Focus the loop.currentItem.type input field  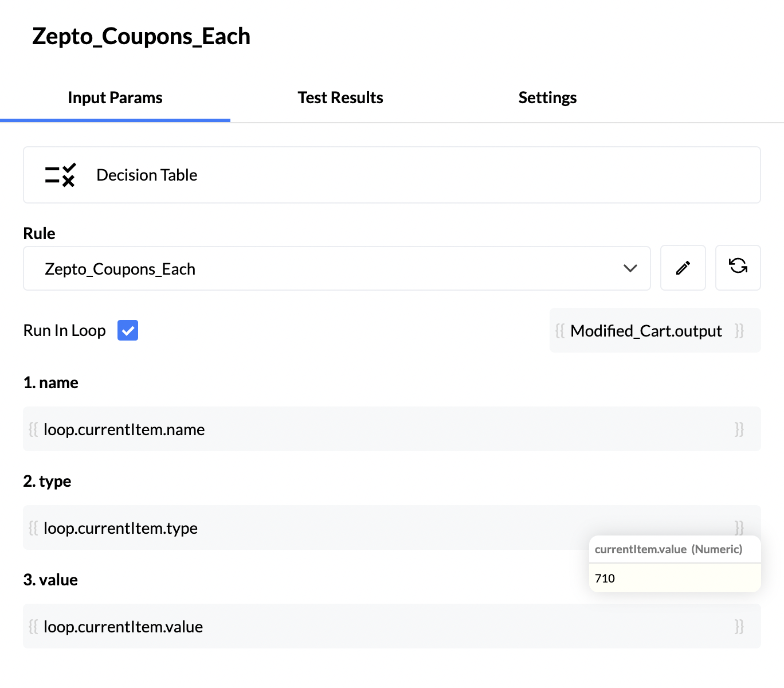pos(309,528)
